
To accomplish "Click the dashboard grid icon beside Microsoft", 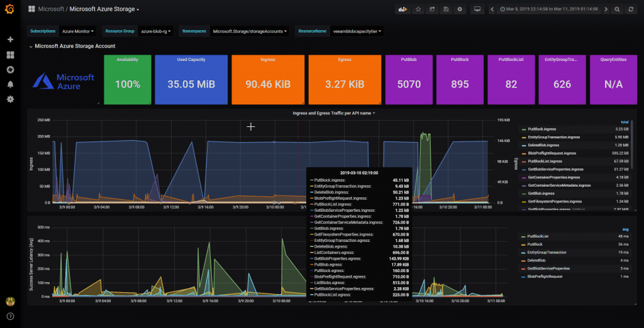I will (x=31, y=9).
